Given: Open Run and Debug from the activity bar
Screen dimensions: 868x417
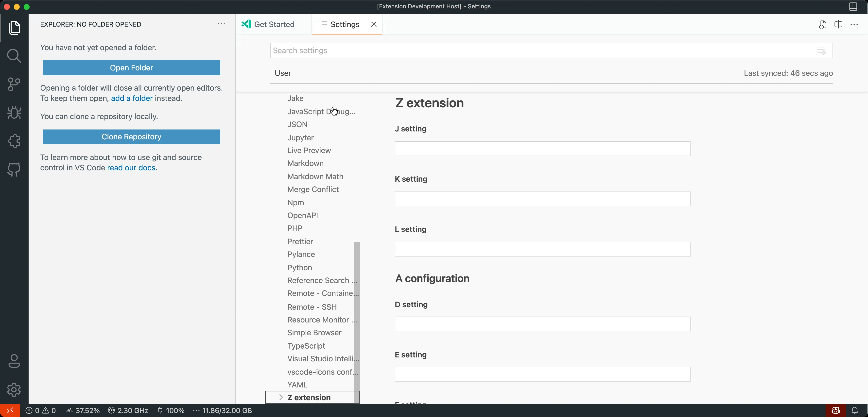Looking at the screenshot, I should 14,113.
